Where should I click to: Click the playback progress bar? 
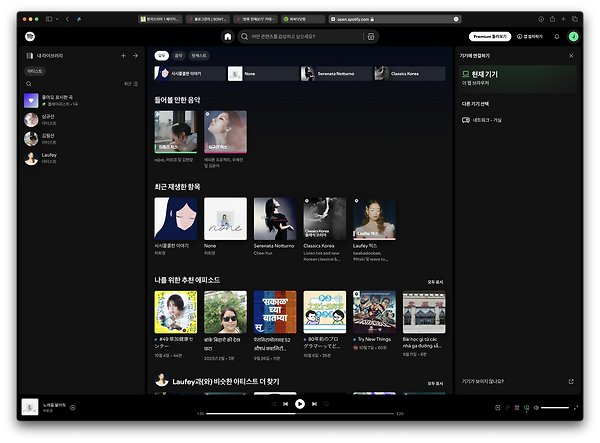[300, 414]
